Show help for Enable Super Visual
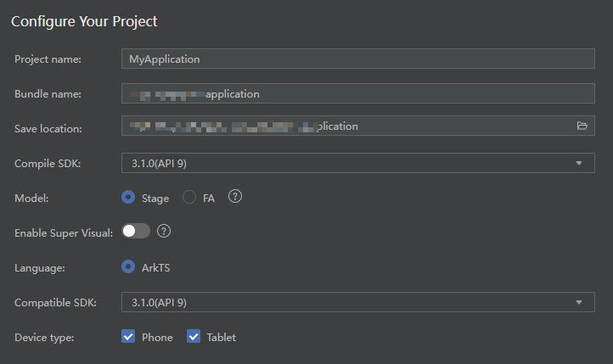 tap(164, 231)
